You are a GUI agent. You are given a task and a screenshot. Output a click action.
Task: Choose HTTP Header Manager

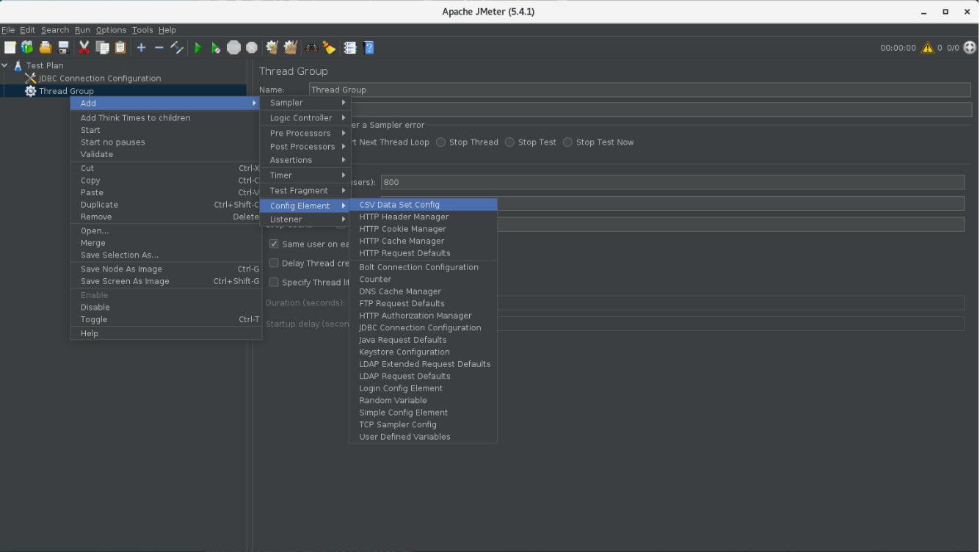tap(424, 217)
